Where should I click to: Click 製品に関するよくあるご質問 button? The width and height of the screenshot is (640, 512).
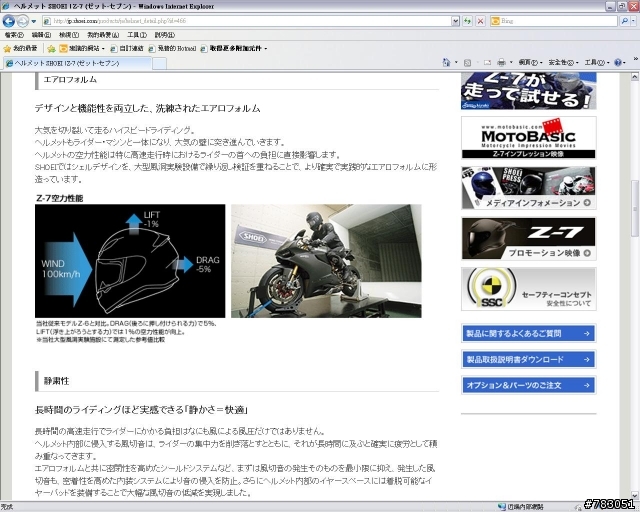529,333
